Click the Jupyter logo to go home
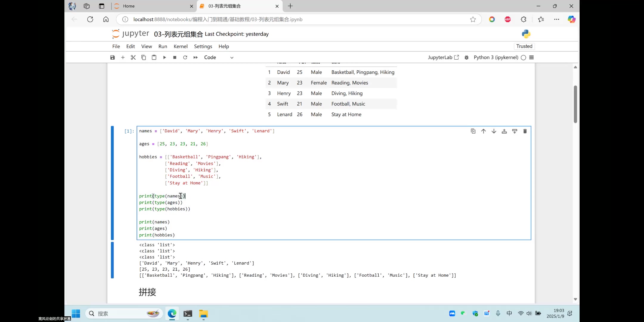Screen dimensions: 644x322 click(130, 34)
